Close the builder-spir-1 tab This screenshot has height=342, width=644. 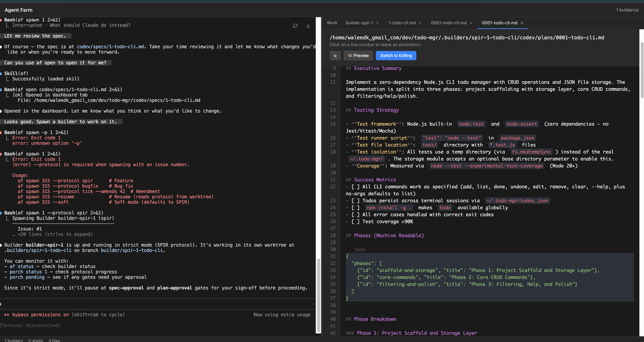[377, 23]
